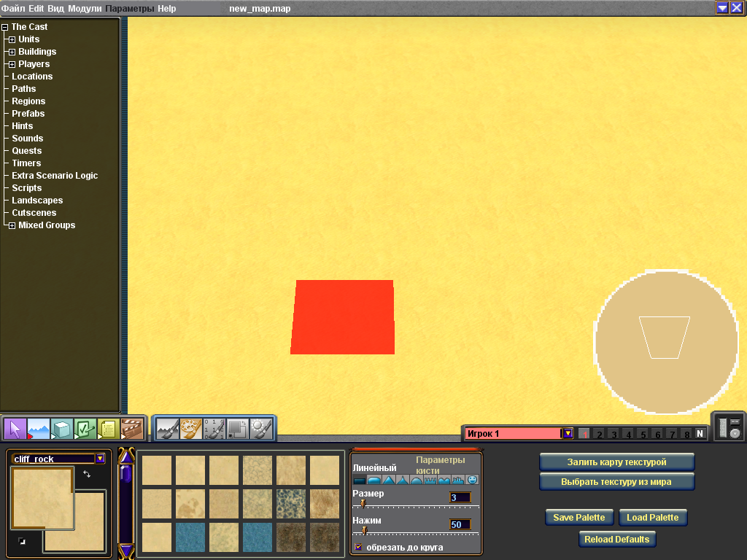Reset textures with the small squares icon
Screen dimensions: 747x560
pos(22,541)
